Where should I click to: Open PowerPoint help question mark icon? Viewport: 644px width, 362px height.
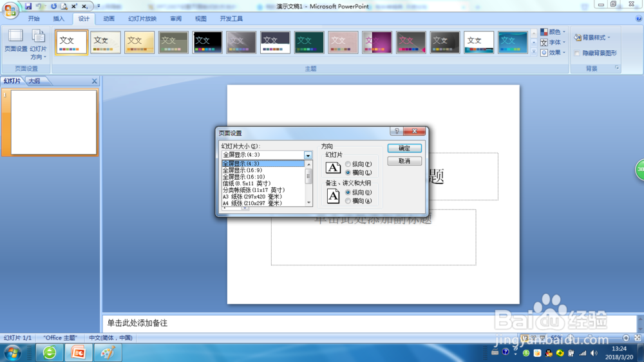coord(639,19)
